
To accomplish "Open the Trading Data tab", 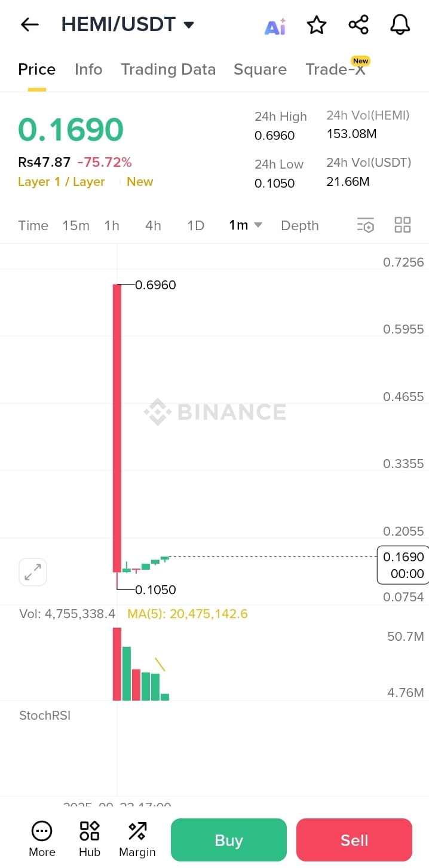I will (168, 69).
